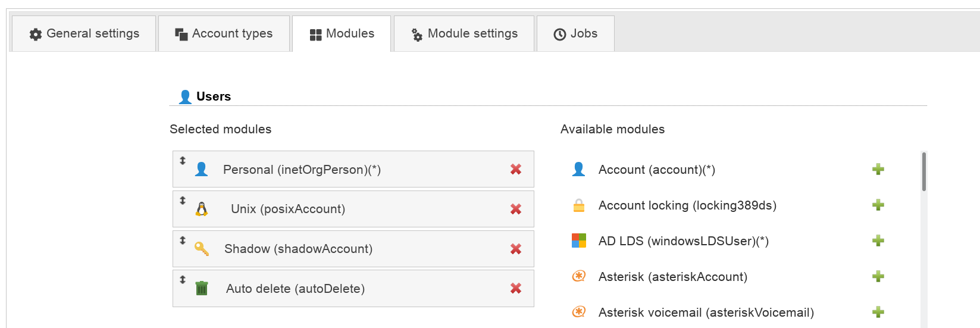Remove the Unix (posixAccount) module
980x328 pixels.
pyautogui.click(x=516, y=210)
